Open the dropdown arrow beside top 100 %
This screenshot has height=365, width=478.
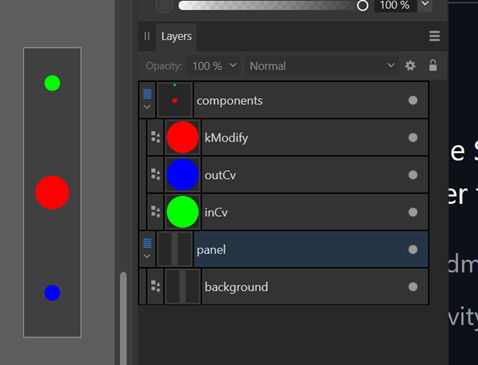coord(425,4)
